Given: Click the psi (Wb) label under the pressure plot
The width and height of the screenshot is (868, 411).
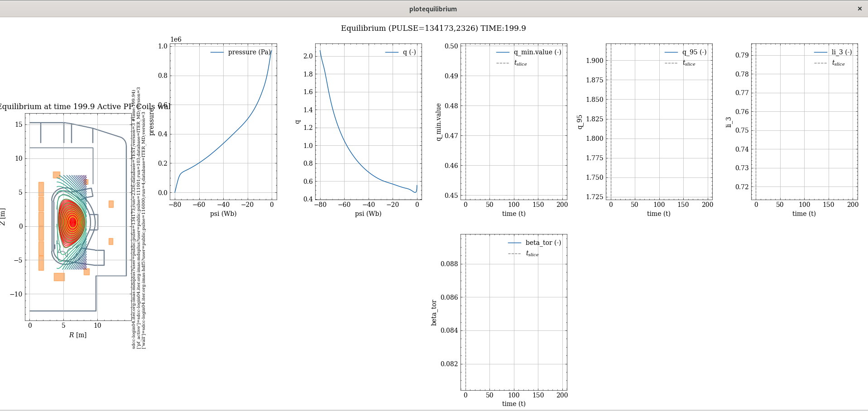Looking at the screenshot, I should (x=223, y=214).
